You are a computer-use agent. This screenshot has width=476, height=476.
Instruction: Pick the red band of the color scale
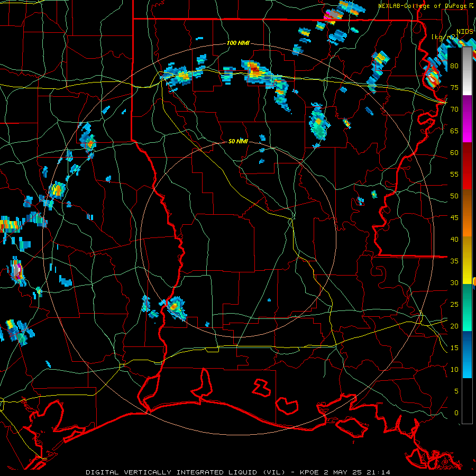[467, 166]
